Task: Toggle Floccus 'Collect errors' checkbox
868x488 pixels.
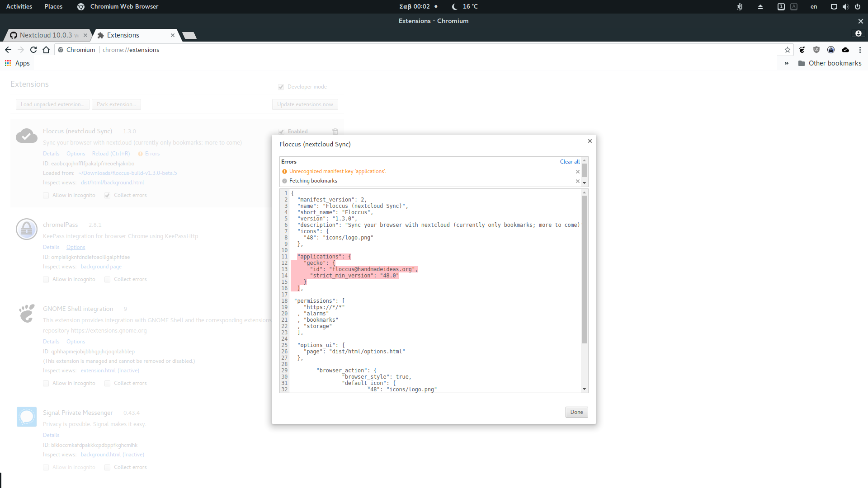Action: pos(107,195)
